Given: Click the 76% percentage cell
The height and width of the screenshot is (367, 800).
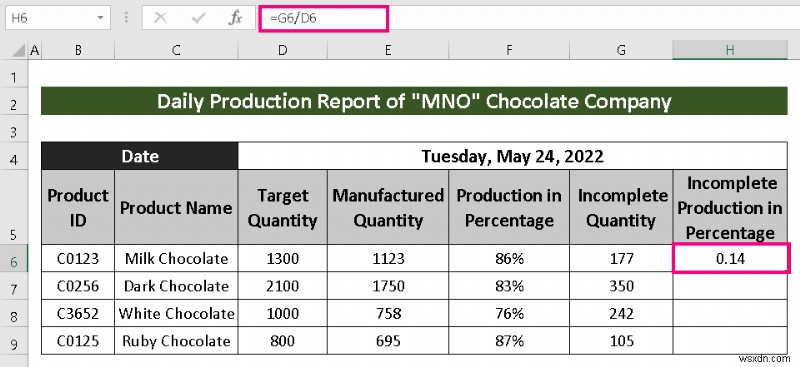Looking at the screenshot, I should click(x=509, y=313).
